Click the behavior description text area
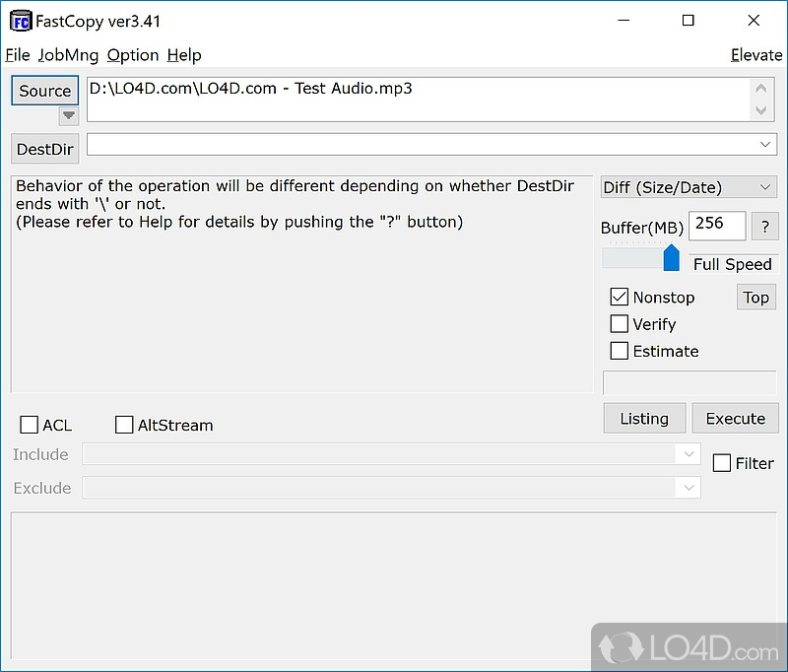Screen dimensions: 788x672 click(301, 284)
